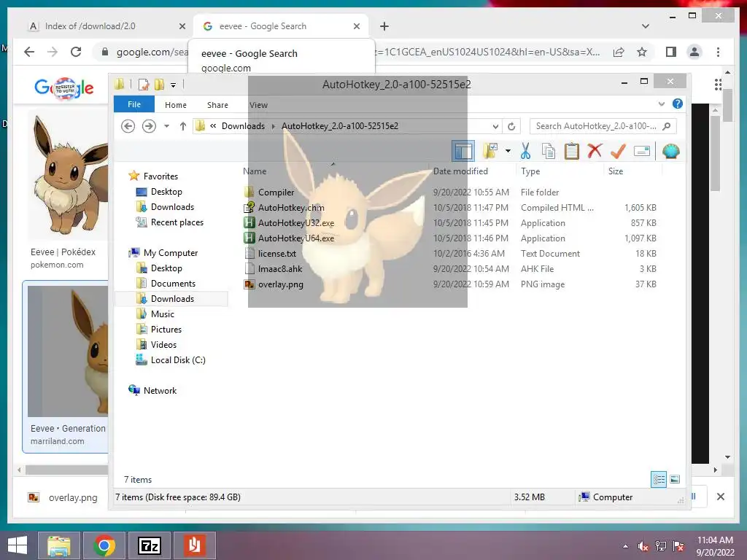
Task: Open the folder options dropdown arrow
Action: pyautogui.click(x=508, y=152)
